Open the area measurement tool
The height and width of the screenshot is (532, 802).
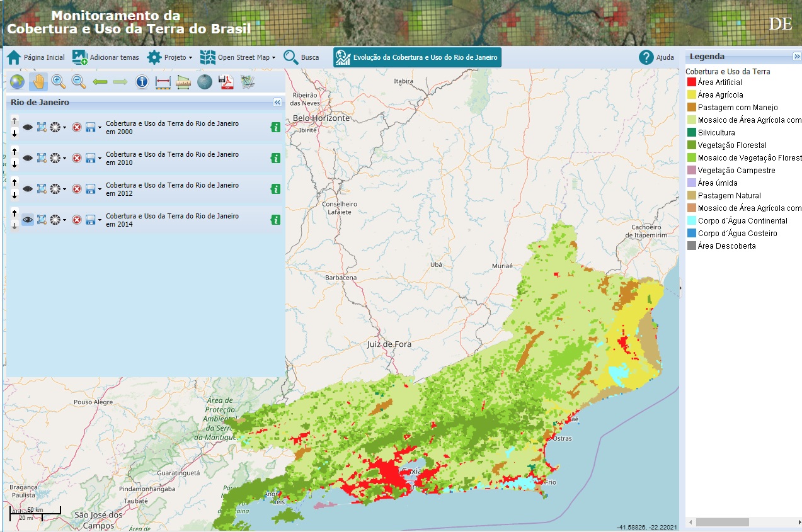183,82
